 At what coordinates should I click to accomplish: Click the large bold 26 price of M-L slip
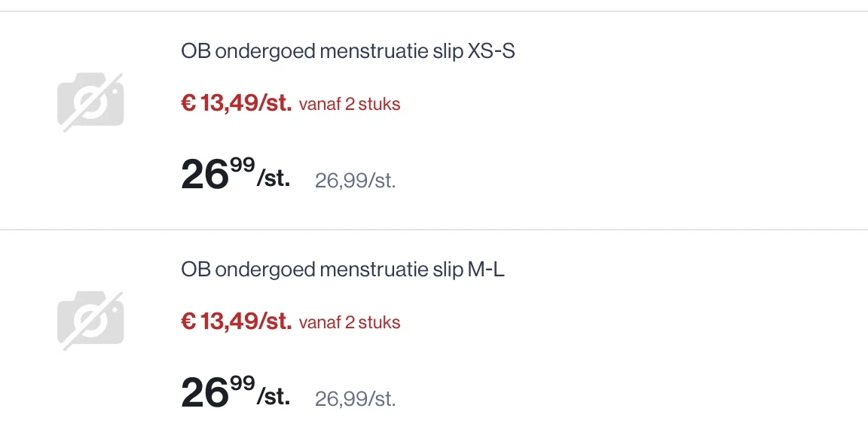(x=204, y=394)
